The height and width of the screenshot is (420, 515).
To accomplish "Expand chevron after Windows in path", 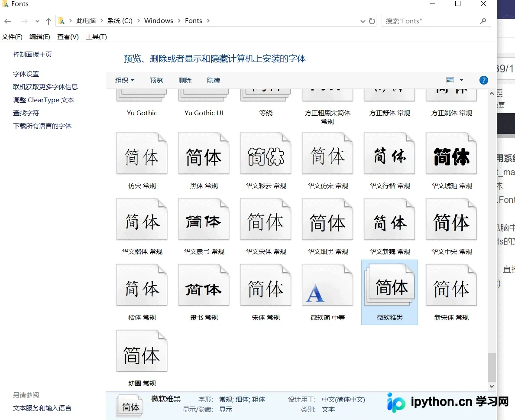I will click(179, 21).
